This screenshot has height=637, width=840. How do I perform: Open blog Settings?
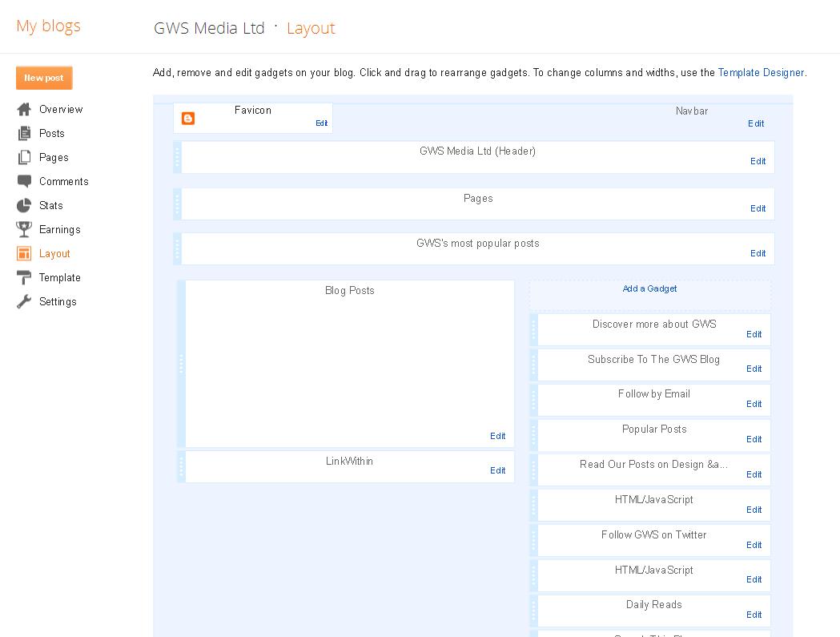(58, 302)
